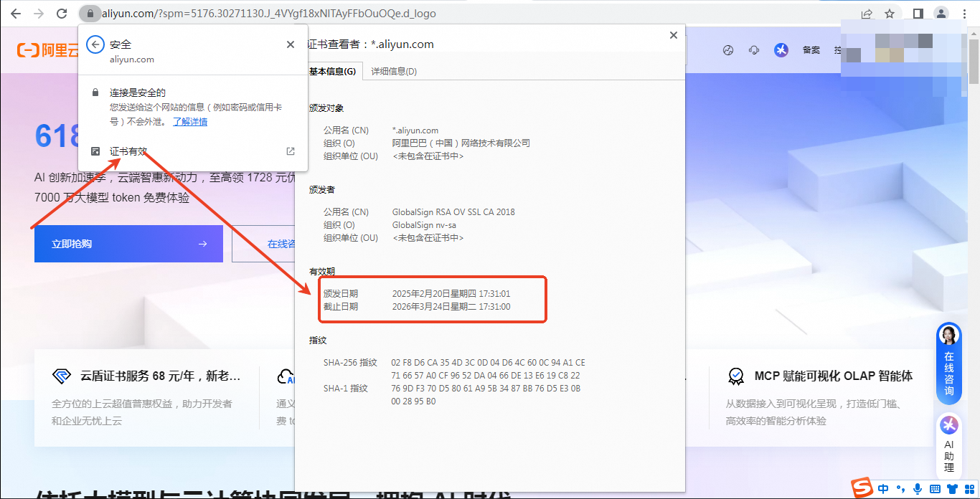Toggle the Sogou punctuation mode icon
Viewport: 980px width, 499px height.
900,490
